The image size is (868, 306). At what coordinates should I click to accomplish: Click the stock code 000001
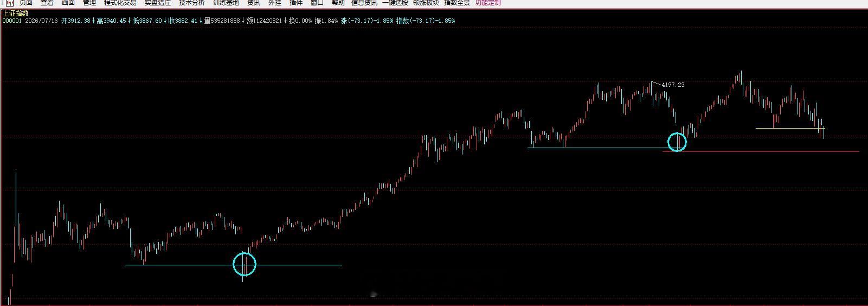point(12,21)
